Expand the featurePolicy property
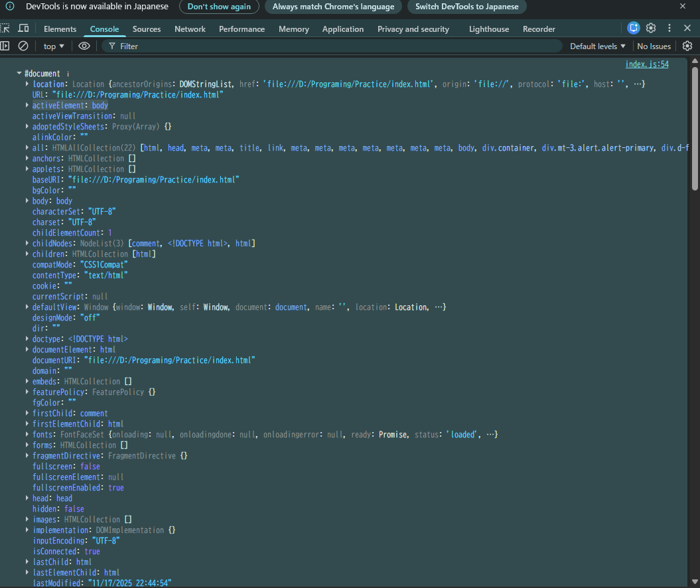The image size is (700, 588). coord(27,392)
